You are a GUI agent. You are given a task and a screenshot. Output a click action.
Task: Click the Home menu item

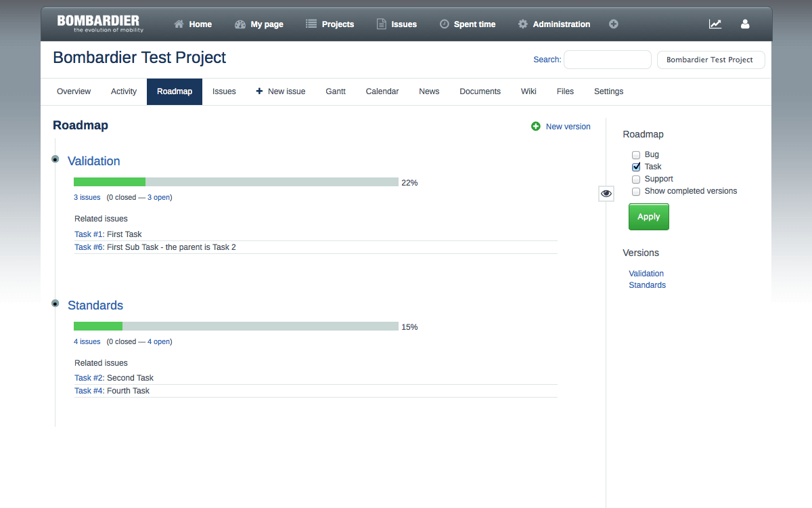(193, 24)
